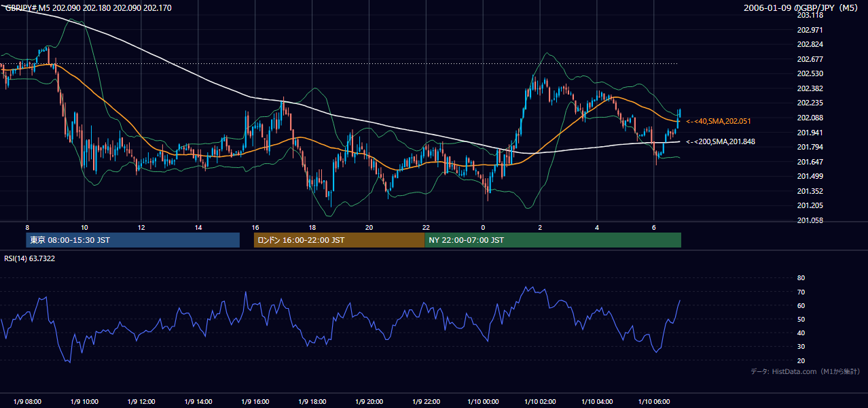Click the 1/9 18:00 time axis label
868x408 pixels.
pos(312,402)
